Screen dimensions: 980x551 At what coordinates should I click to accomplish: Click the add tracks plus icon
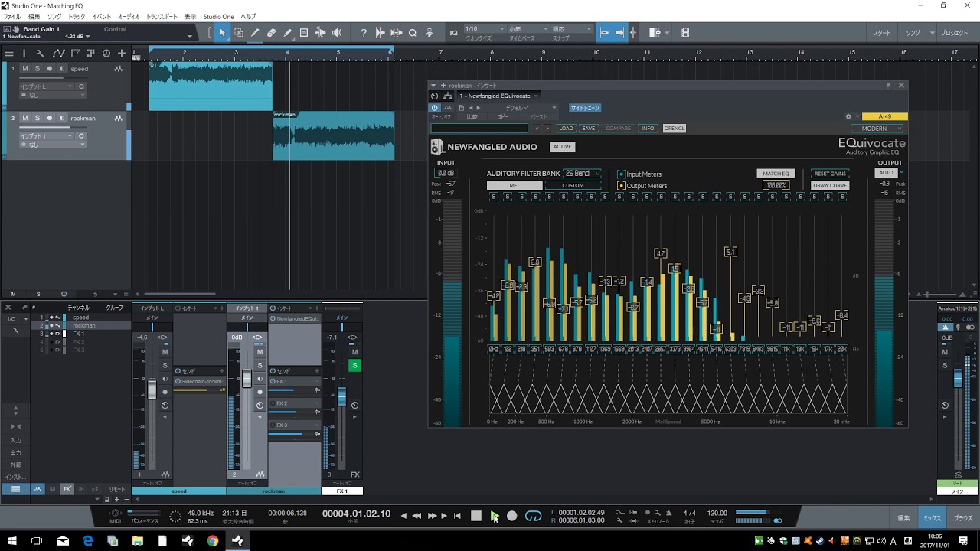122,54
